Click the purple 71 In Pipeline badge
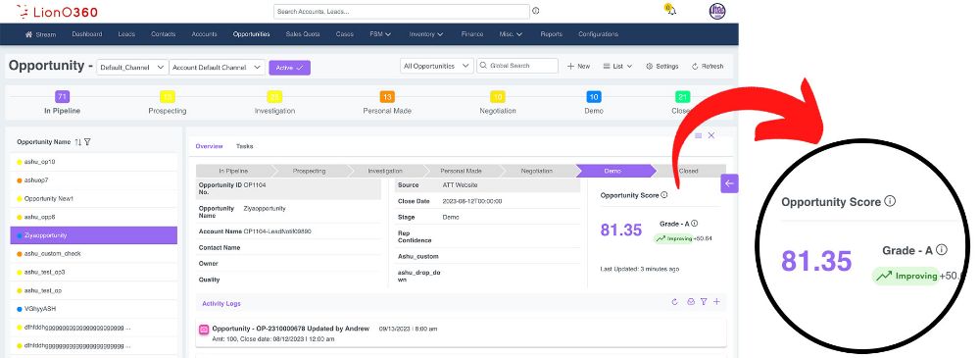The image size is (980, 358). [62, 96]
